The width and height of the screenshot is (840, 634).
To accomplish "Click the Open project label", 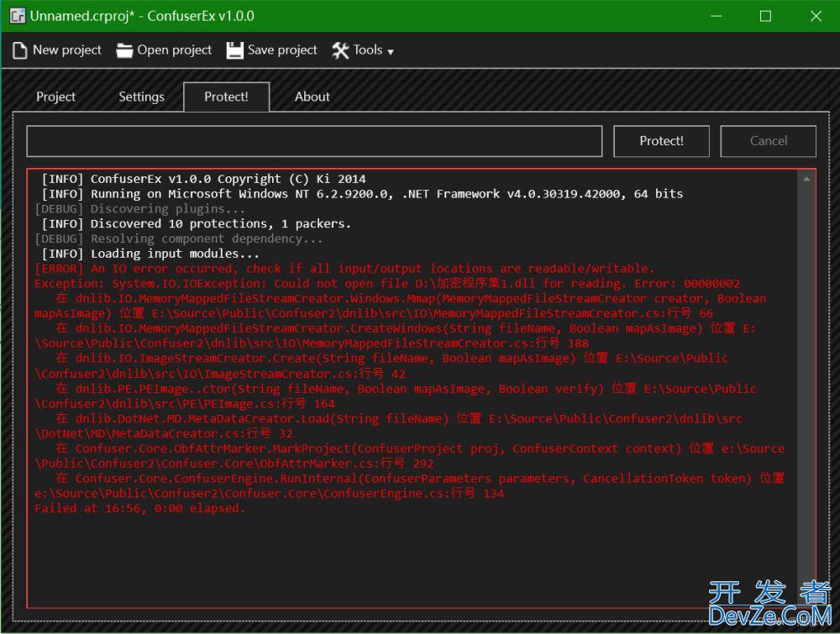I will click(174, 50).
